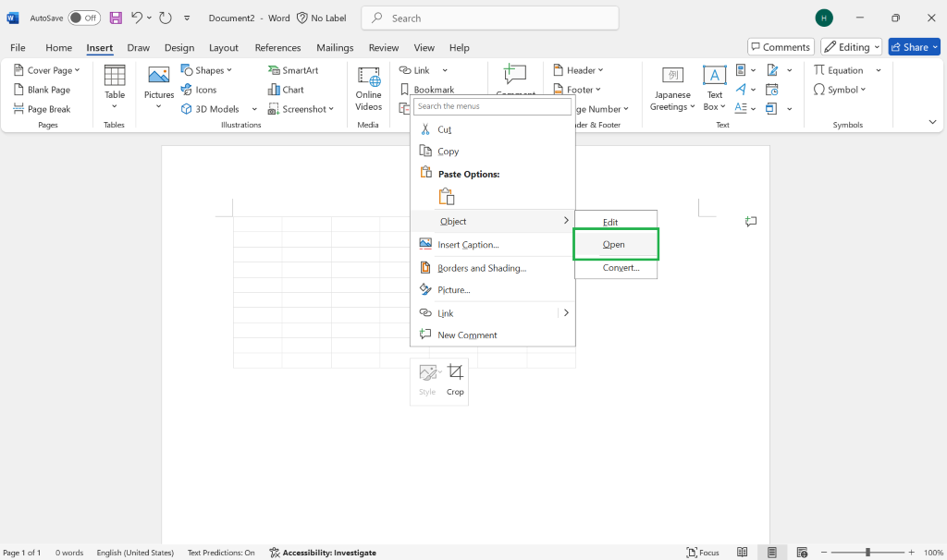Click the Save icon in title bar
Screen dimensions: 947x560
[x=116, y=18]
